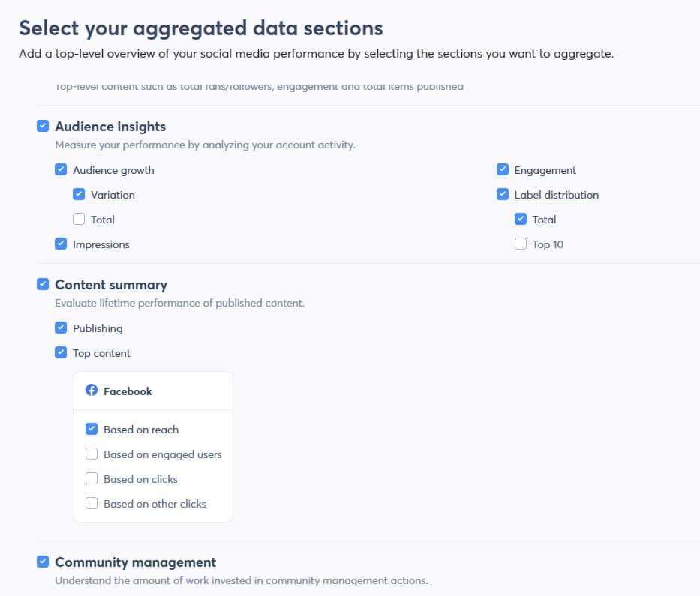Toggle the Audience growth checkbox
The width and height of the screenshot is (700, 596).
click(x=61, y=170)
